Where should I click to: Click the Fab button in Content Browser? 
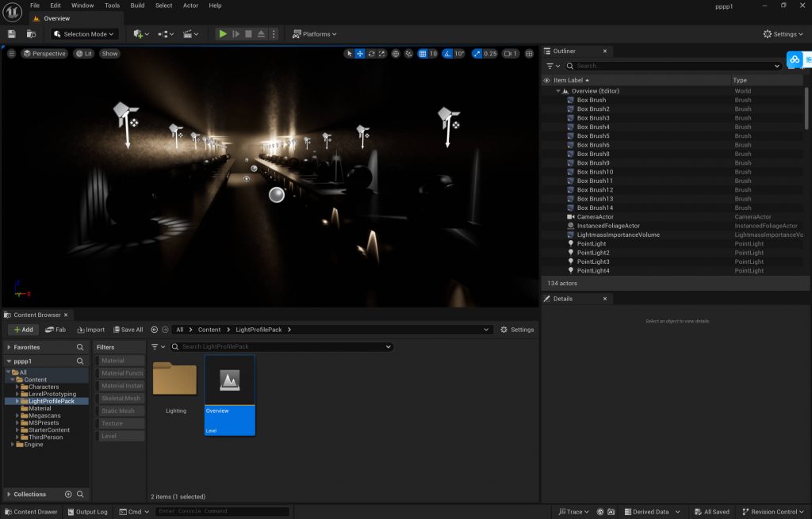point(56,330)
